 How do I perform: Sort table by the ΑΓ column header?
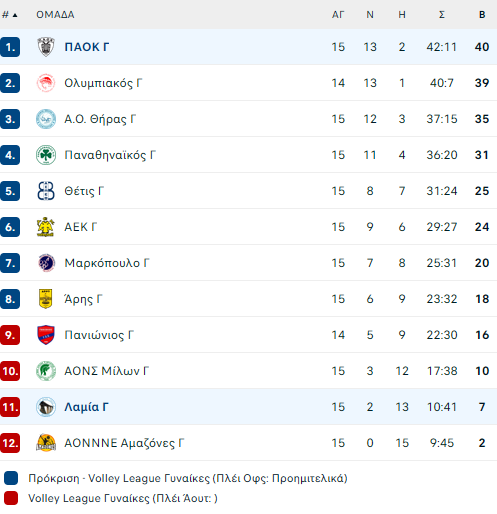pos(338,15)
